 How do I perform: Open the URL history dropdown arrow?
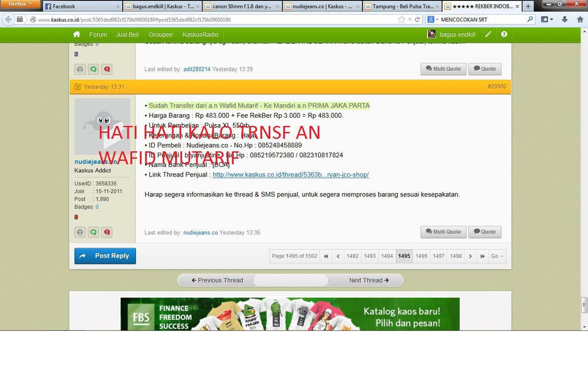click(x=410, y=20)
